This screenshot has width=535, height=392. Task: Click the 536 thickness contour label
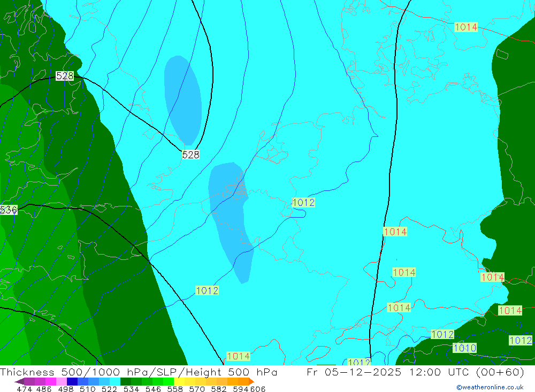pos(9,210)
